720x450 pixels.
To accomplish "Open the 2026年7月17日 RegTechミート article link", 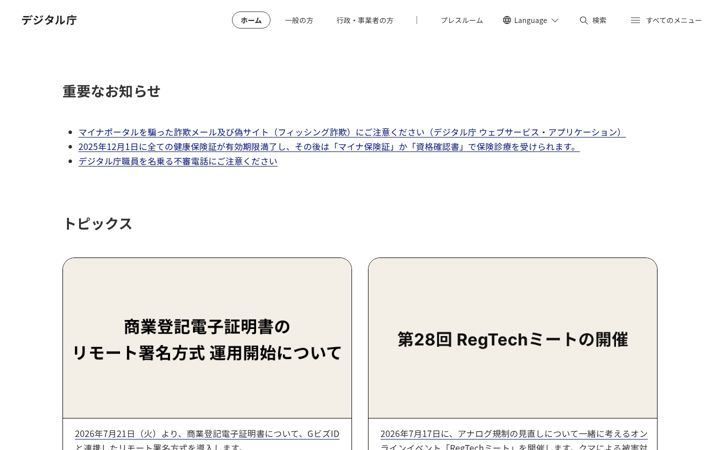I will [x=514, y=439].
